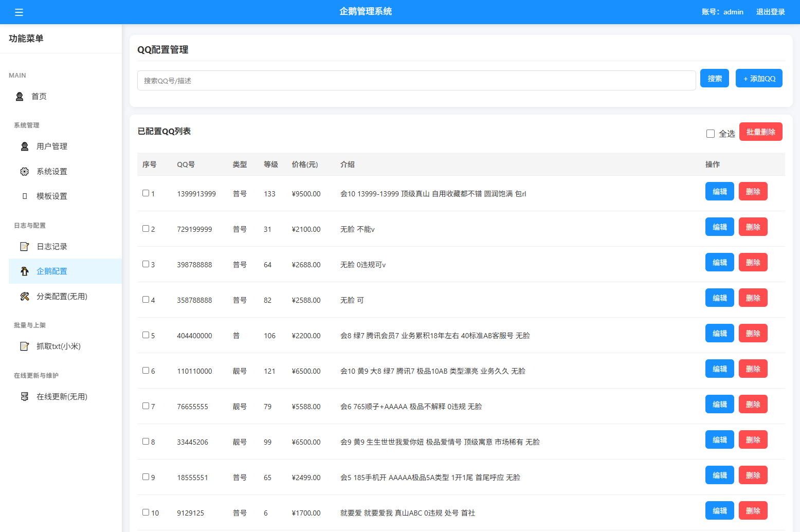This screenshot has height=532, width=800.
Task: Open 退出登录 to log out
Action: (x=770, y=12)
